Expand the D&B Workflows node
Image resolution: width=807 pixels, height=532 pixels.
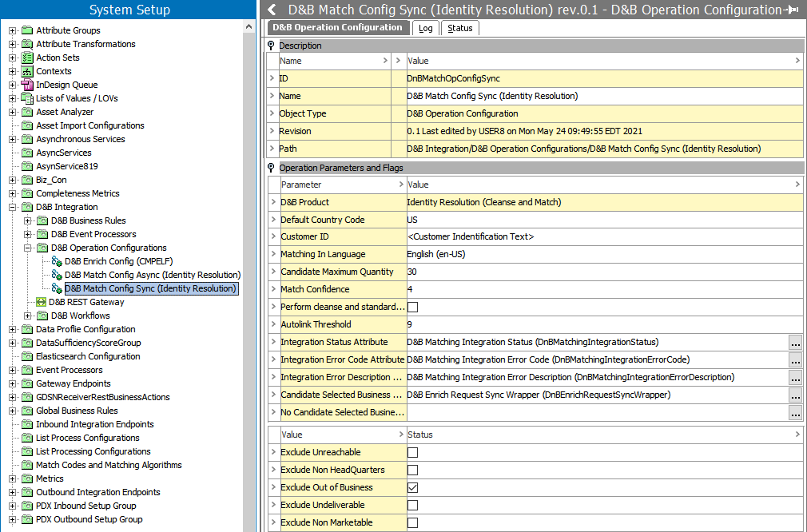pyautogui.click(x=28, y=316)
